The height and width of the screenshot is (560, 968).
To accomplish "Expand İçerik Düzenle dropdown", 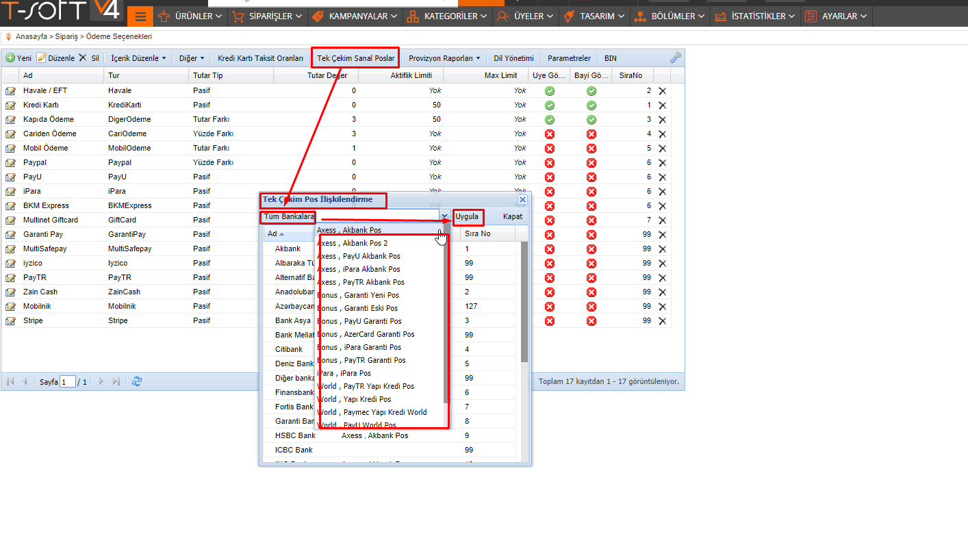I will 138,58.
